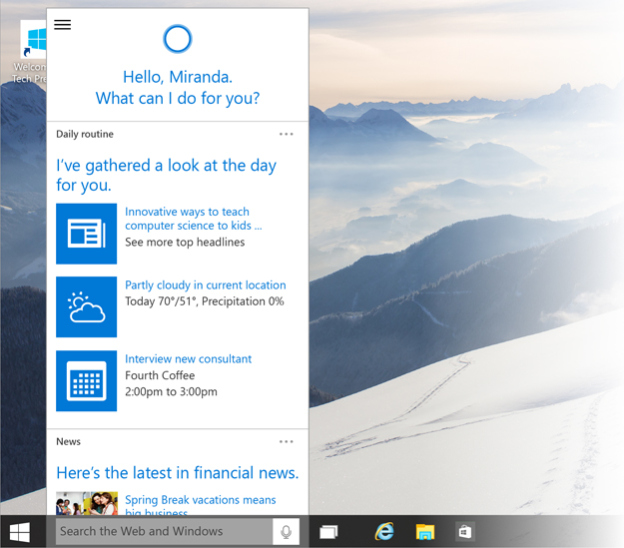Click the partly cloudy weather tile icon
The height and width of the screenshot is (548, 624).
[86, 307]
